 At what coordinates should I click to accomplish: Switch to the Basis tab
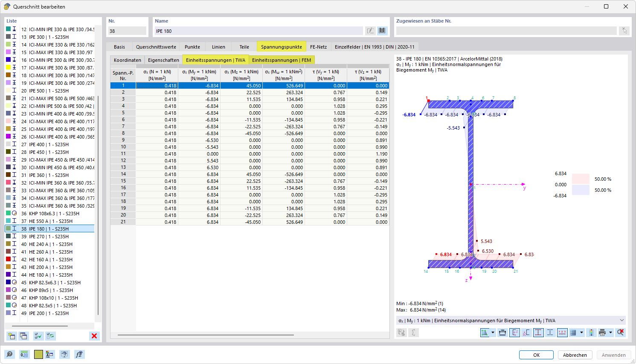click(x=119, y=47)
